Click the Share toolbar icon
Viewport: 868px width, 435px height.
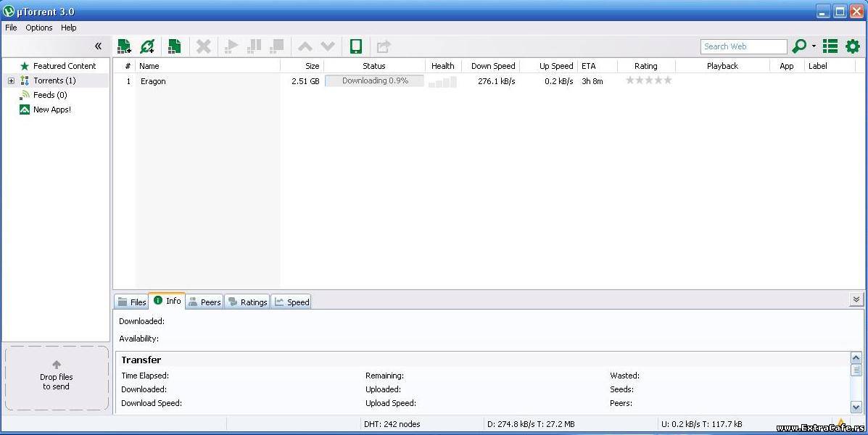pyautogui.click(x=384, y=46)
